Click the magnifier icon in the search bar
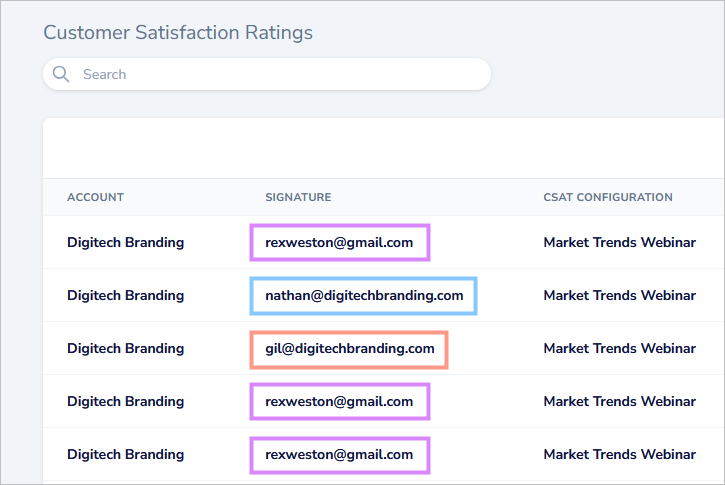This screenshot has width=725, height=485. [x=61, y=74]
